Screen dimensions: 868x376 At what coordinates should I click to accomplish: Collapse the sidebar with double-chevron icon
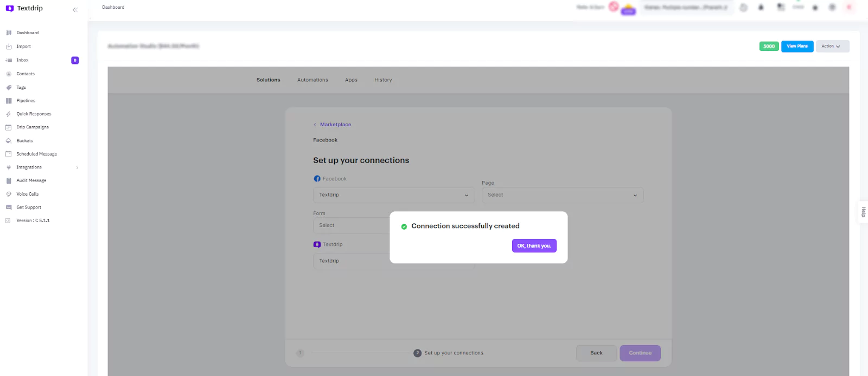pos(75,10)
